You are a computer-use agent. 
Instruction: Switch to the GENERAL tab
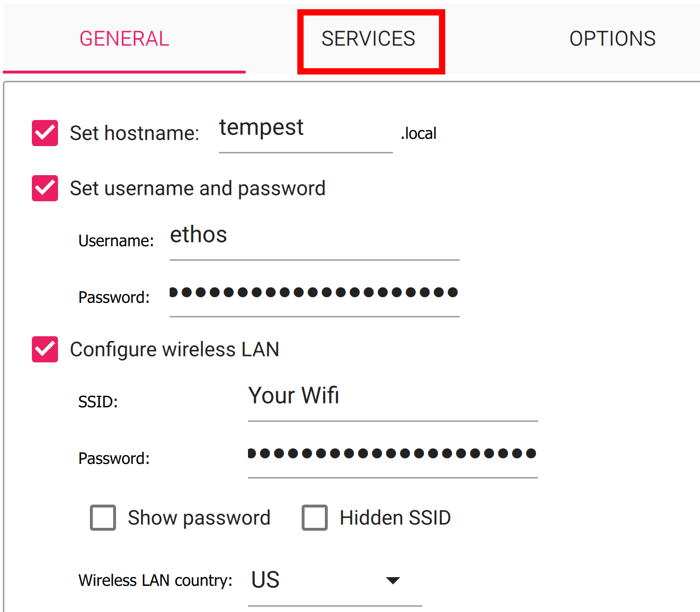click(124, 39)
